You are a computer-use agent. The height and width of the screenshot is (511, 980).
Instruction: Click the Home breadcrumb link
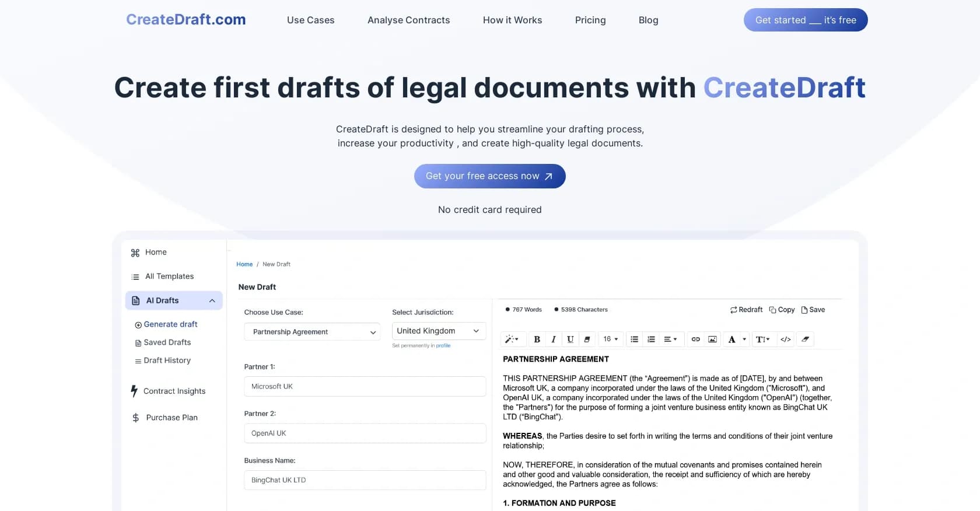point(244,264)
